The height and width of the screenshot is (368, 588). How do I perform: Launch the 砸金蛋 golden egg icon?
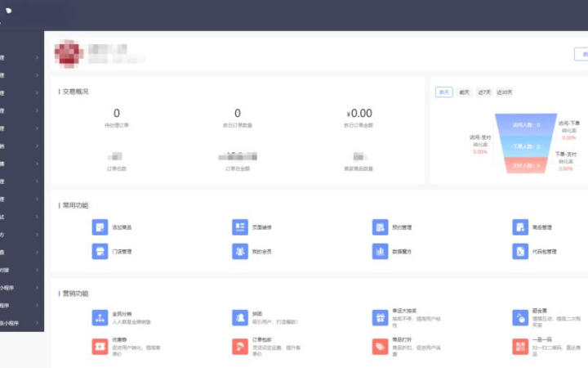click(x=520, y=317)
